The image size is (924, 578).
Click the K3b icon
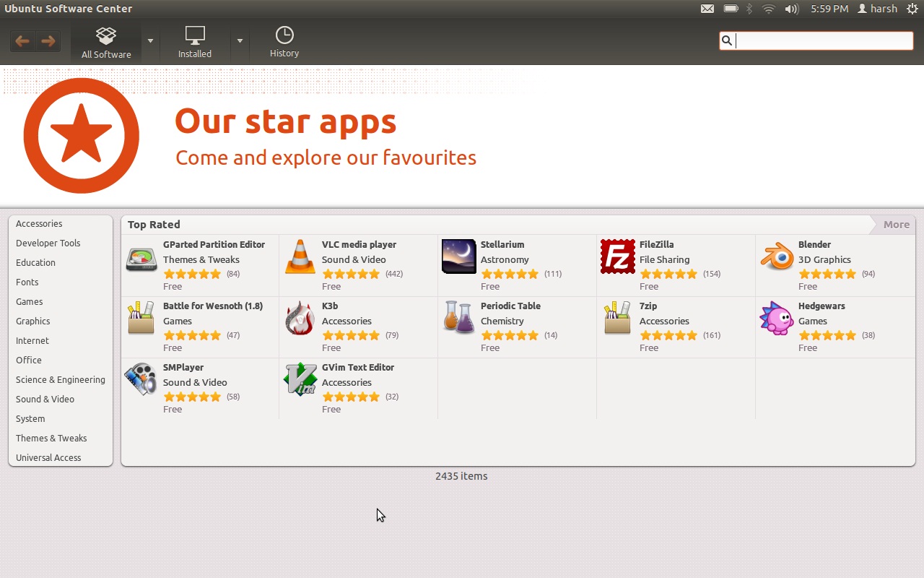pos(300,319)
